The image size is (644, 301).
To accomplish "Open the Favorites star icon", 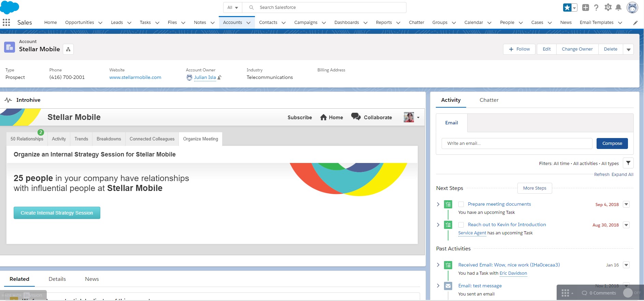I will click(567, 8).
